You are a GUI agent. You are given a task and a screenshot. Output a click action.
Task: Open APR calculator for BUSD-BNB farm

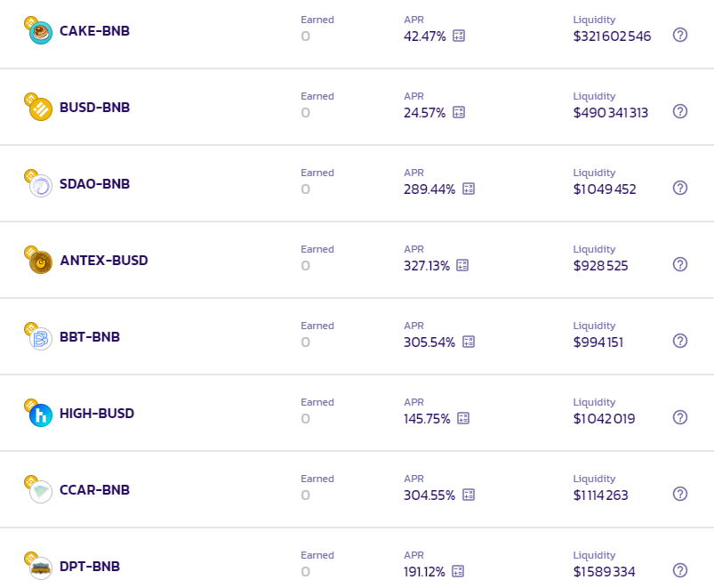click(459, 112)
